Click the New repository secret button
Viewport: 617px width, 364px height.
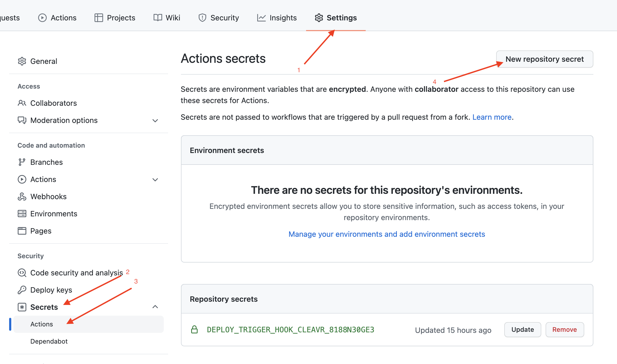pos(545,59)
